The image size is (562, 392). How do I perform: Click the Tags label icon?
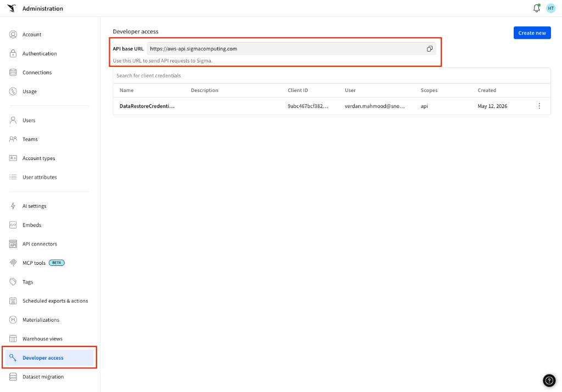tap(13, 282)
